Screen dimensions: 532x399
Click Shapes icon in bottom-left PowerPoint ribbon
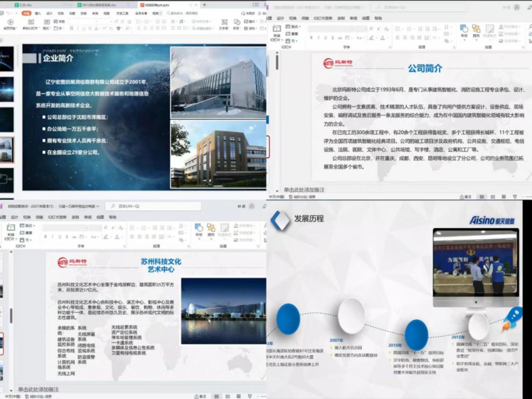[x=199, y=228]
